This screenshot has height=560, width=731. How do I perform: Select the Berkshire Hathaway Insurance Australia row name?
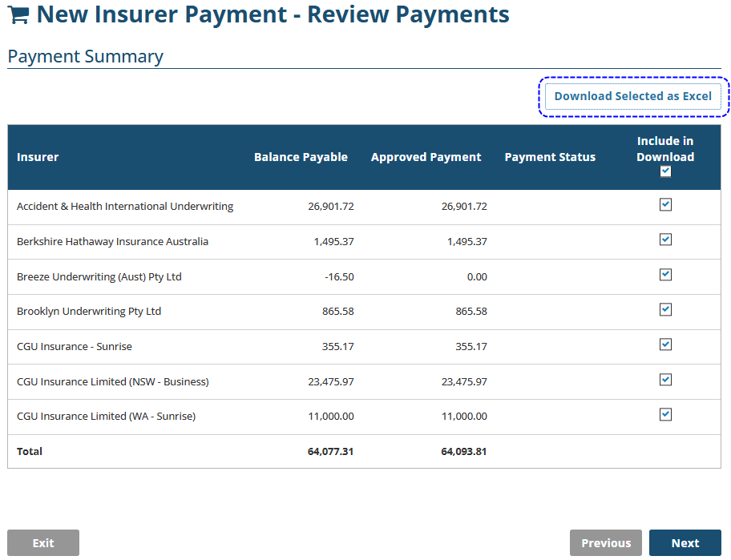tap(112, 241)
